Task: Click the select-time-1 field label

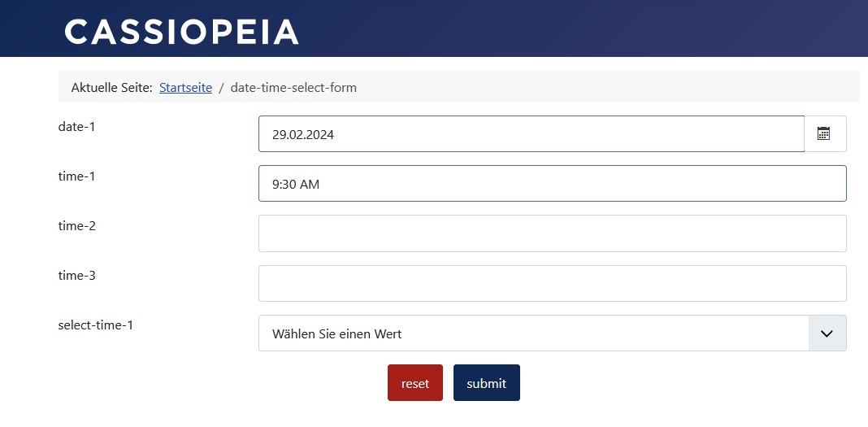Action: (x=96, y=325)
